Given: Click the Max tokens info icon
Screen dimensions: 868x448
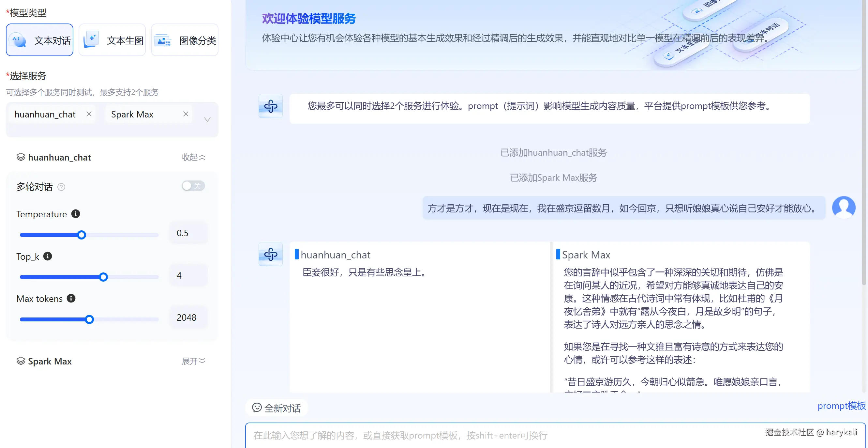Looking at the screenshot, I should point(71,298).
